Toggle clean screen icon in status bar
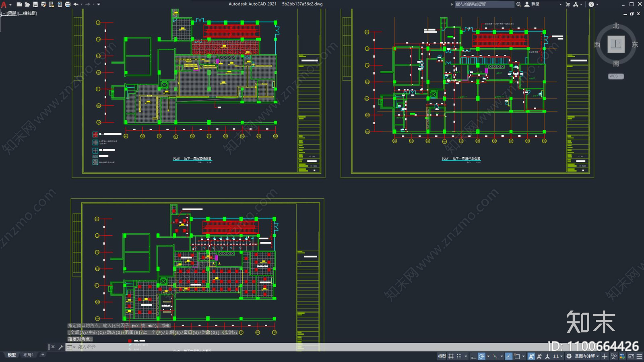The width and height of the screenshot is (644, 362). click(631, 356)
